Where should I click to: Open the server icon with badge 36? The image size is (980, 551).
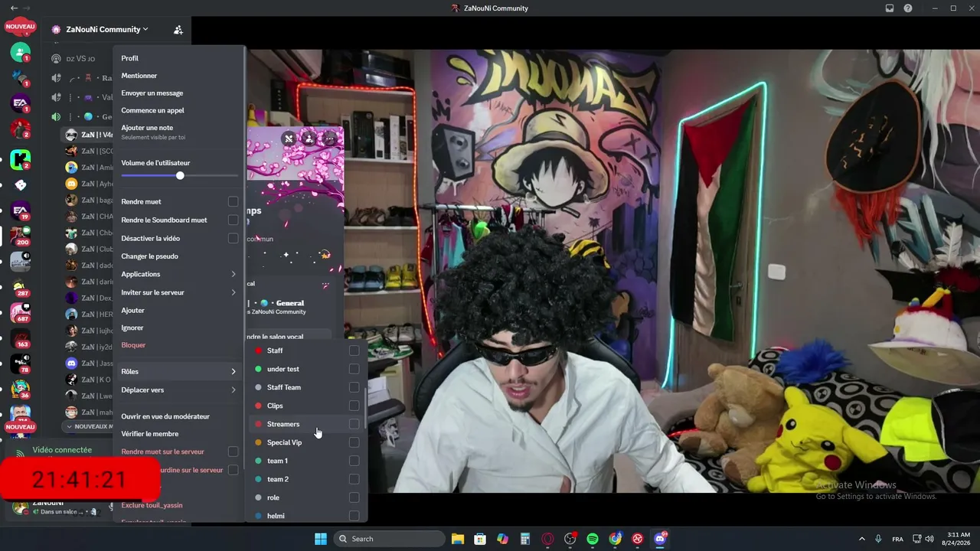(21, 389)
